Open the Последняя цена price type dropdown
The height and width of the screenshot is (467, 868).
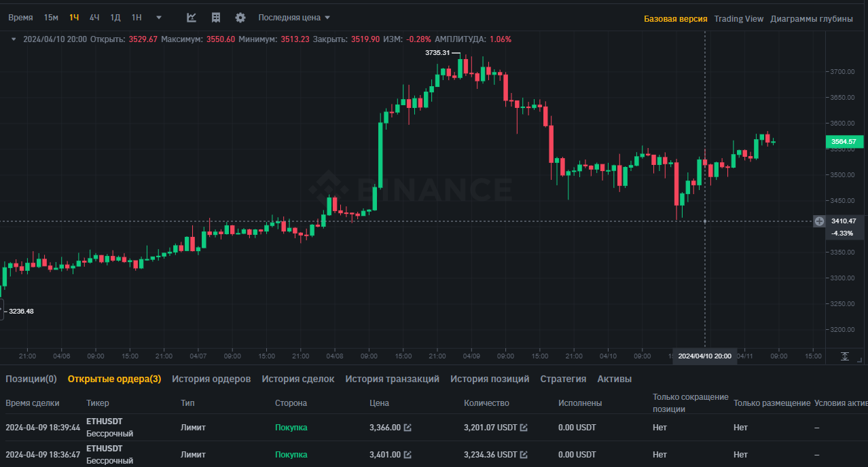pos(294,18)
